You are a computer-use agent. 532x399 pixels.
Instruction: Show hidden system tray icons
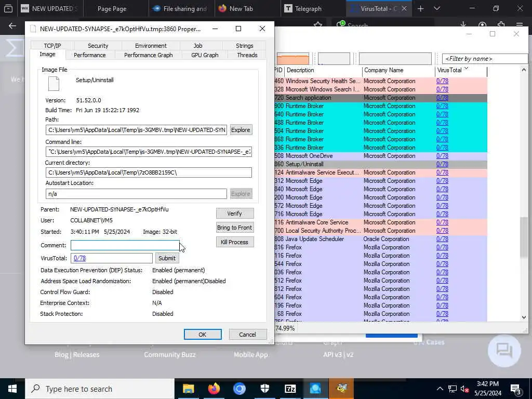click(x=440, y=389)
